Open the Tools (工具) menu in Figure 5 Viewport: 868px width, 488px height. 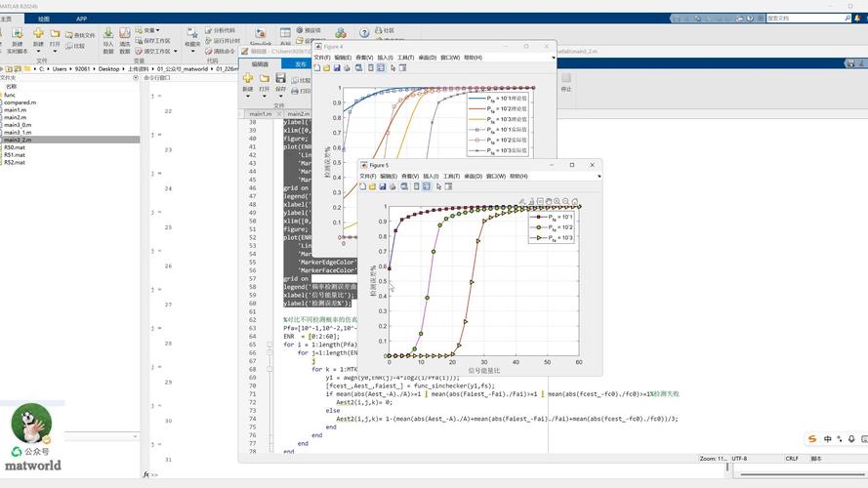(x=451, y=176)
